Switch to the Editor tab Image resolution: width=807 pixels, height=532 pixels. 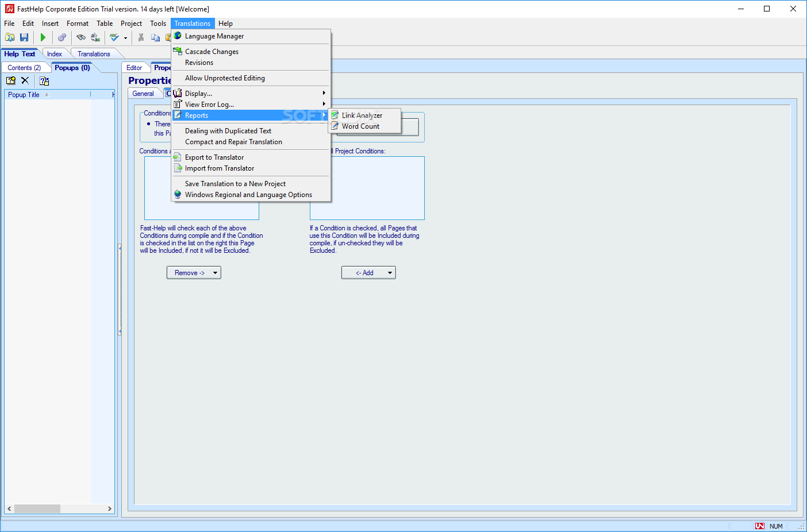134,68
